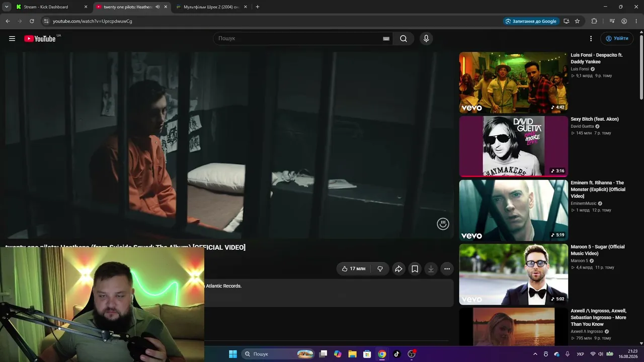
Task: Open YouTube settings three-dot menu
Action: [x=591, y=39]
